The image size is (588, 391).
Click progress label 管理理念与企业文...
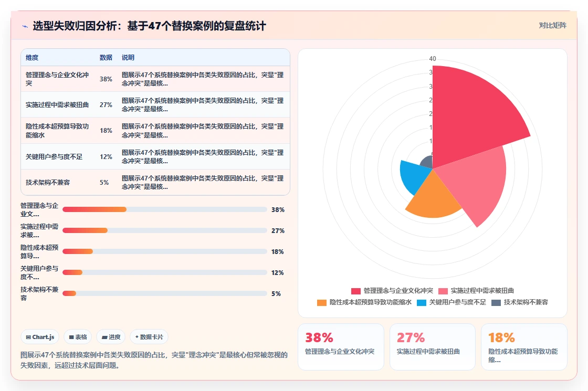click(x=39, y=209)
